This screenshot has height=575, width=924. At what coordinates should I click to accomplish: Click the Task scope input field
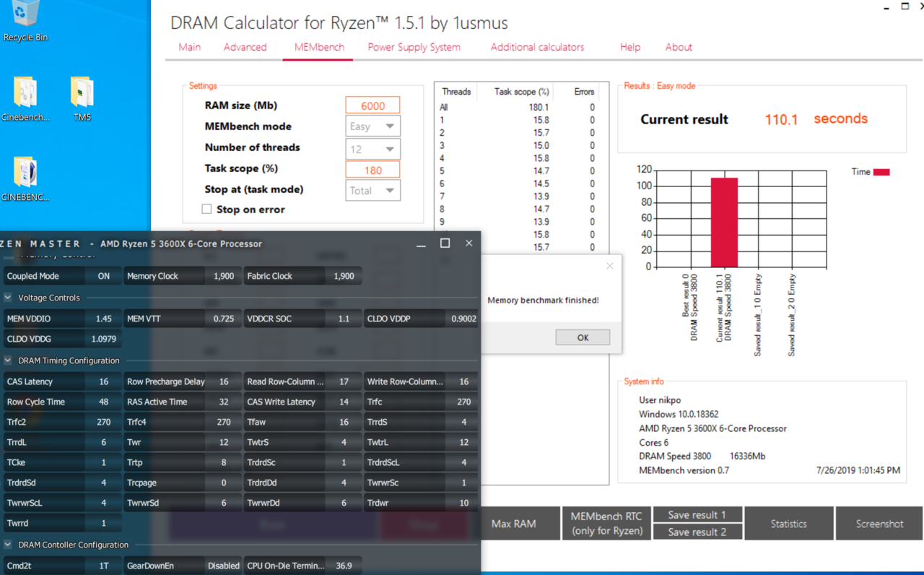pos(372,170)
